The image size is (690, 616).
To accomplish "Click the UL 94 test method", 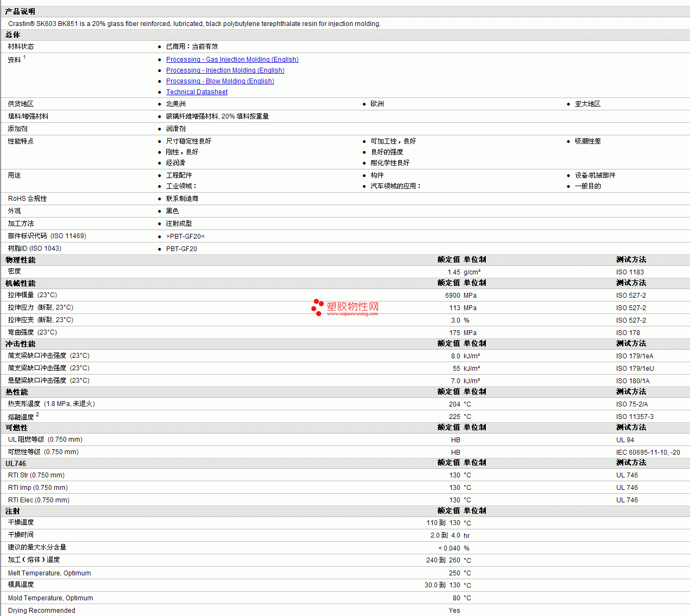I will click(x=625, y=440).
